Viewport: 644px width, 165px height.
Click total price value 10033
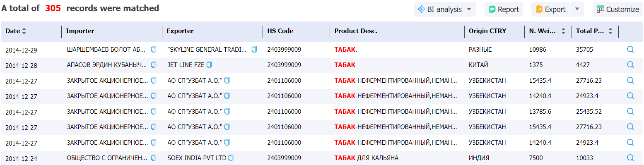pyautogui.click(x=584, y=158)
